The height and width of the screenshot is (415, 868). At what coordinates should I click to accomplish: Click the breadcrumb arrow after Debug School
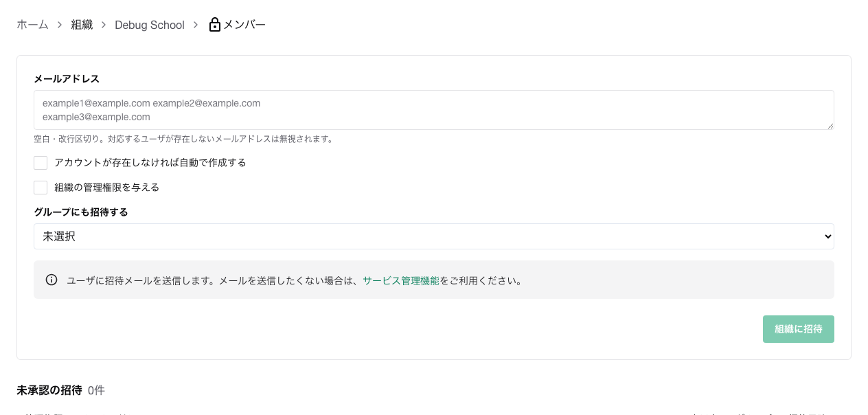click(x=195, y=24)
